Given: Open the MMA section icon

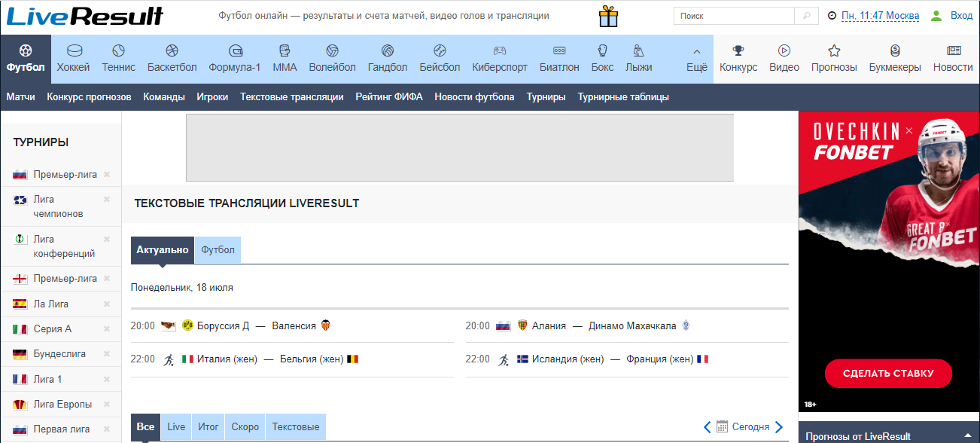Looking at the screenshot, I should coord(285,50).
